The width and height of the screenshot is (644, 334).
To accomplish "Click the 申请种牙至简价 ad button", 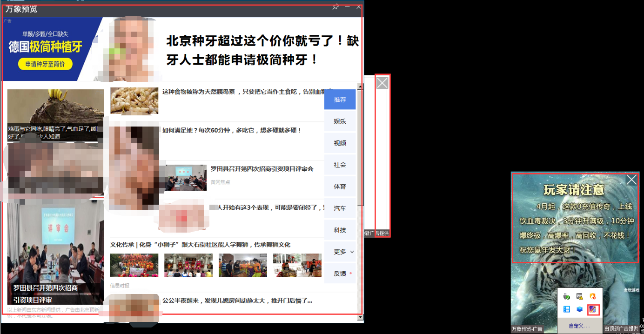I will [x=45, y=64].
